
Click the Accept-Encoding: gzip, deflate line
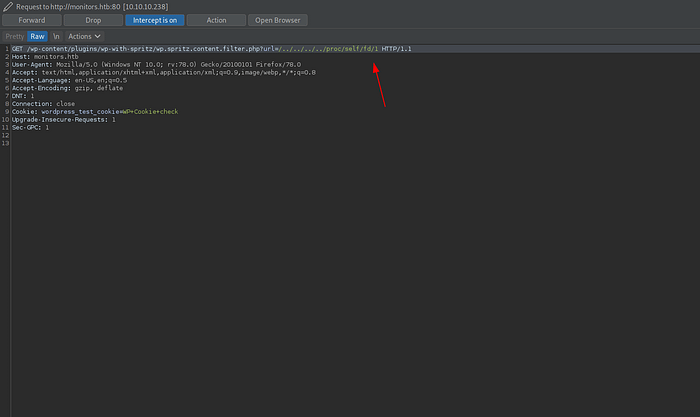[x=67, y=88]
